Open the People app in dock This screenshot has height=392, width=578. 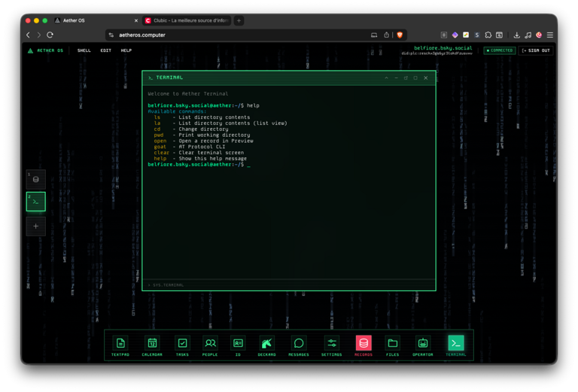[210, 346]
